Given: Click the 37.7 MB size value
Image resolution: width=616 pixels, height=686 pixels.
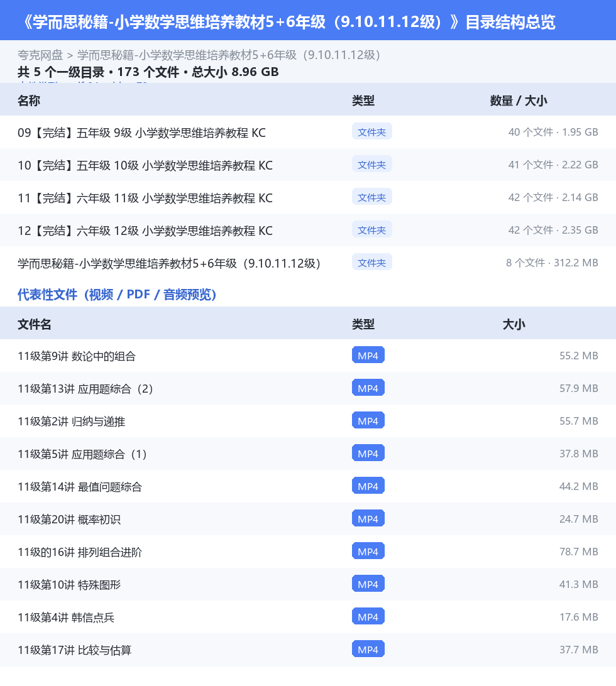Looking at the screenshot, I should (x=579, y=650).
